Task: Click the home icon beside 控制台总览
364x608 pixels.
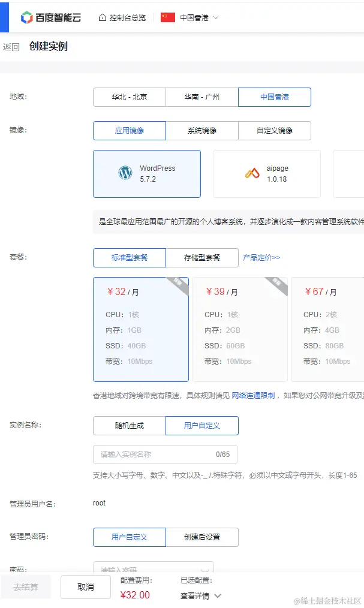Action: pyautogui.click(x=103, y=17)
